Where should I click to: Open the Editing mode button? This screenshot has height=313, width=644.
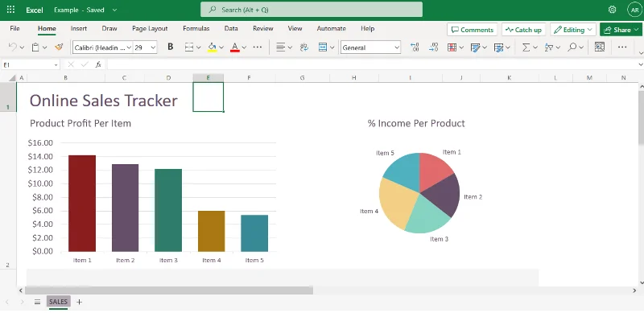[573, 30]
